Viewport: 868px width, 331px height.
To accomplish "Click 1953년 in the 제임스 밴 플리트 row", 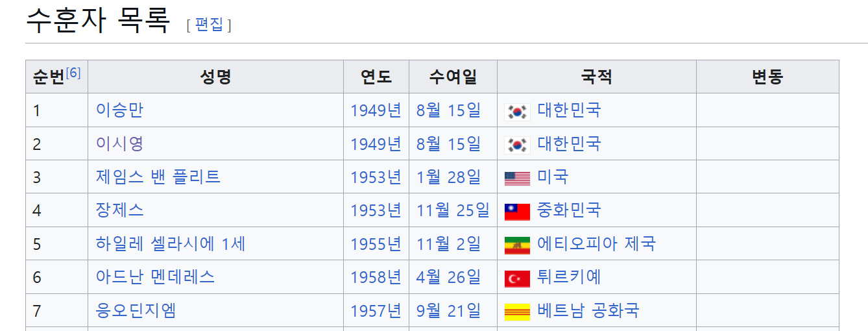I will (x=376, y=177).
